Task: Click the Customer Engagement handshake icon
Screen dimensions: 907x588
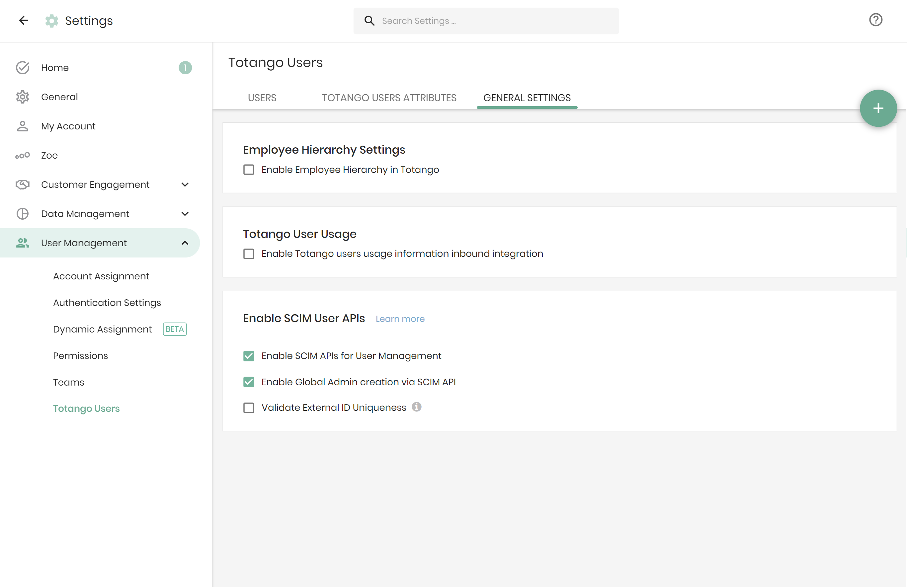Action: pos(23,185)
